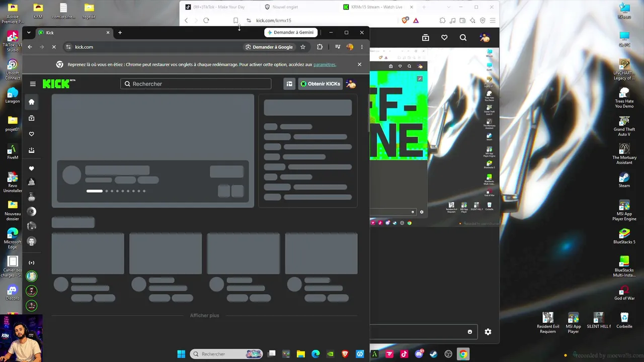Open Brave Wallet icon in toolbar
The width and height of the screenshot is (644, 362).
point(462,20)
